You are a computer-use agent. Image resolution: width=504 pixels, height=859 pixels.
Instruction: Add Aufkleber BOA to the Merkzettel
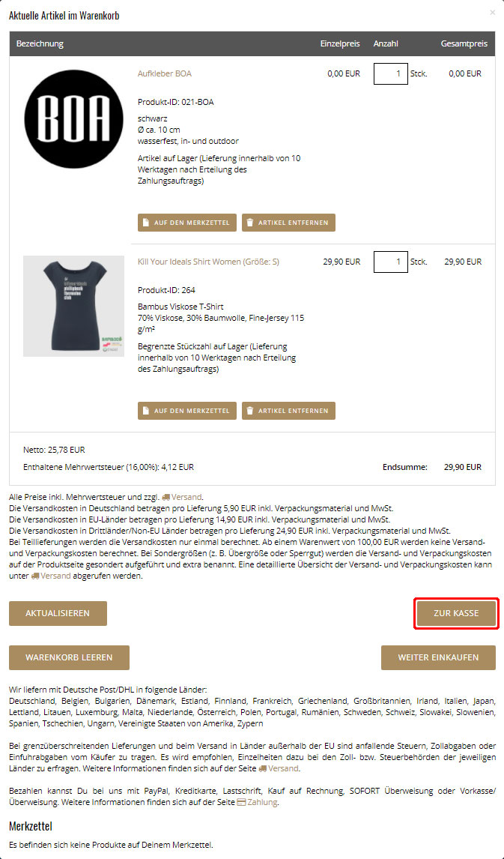[187, 223]
